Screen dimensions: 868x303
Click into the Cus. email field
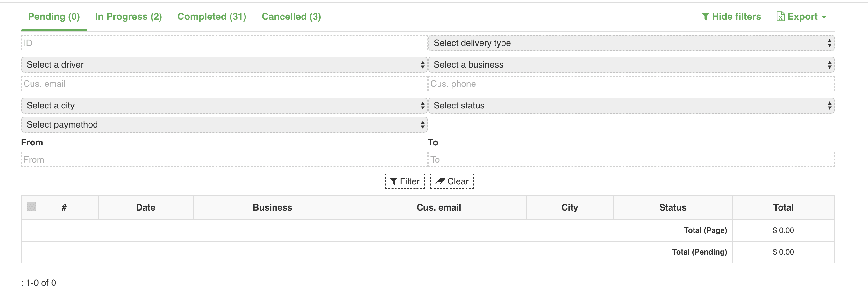[224, 84]
